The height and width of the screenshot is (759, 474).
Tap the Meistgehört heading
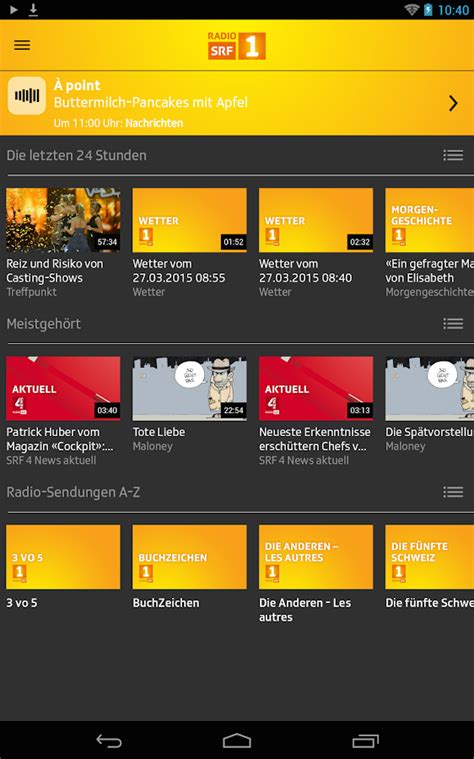point(44,324)
